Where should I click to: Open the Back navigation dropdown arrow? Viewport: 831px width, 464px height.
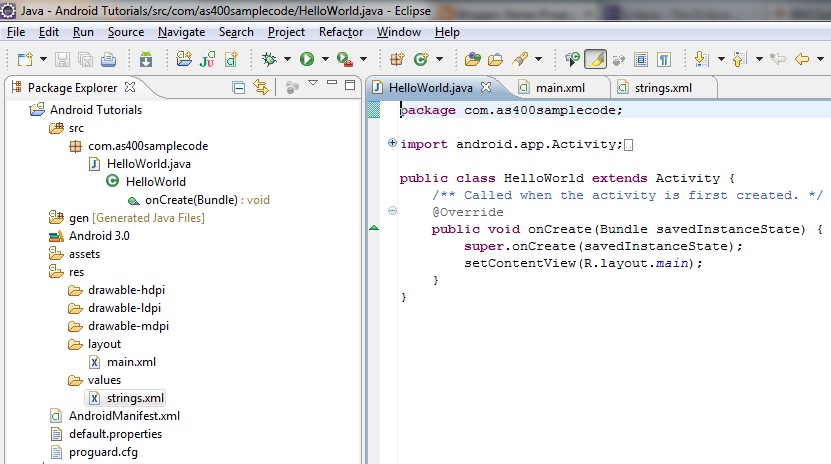[x=820, y=59]
